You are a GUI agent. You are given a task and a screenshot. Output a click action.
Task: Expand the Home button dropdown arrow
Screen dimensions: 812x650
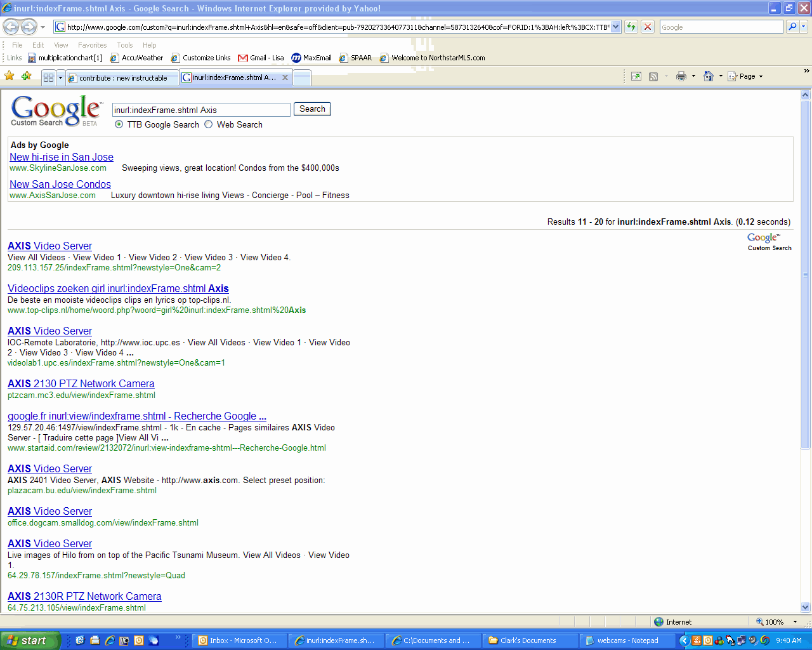[721, 76]
